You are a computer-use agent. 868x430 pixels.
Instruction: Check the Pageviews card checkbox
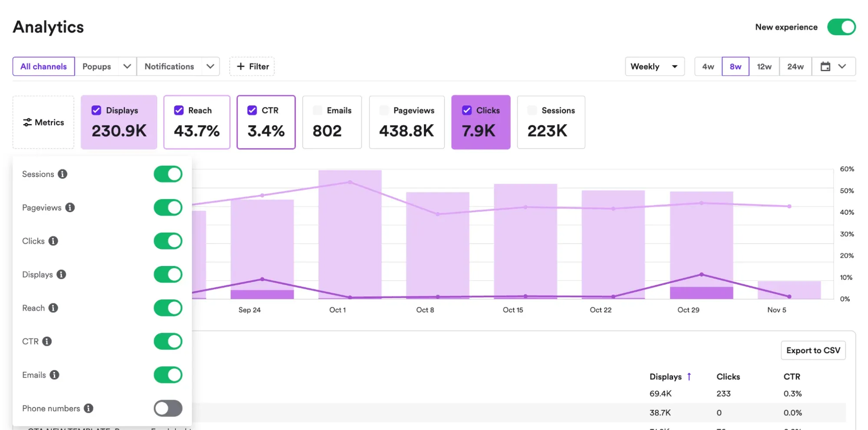pos(384,110)
